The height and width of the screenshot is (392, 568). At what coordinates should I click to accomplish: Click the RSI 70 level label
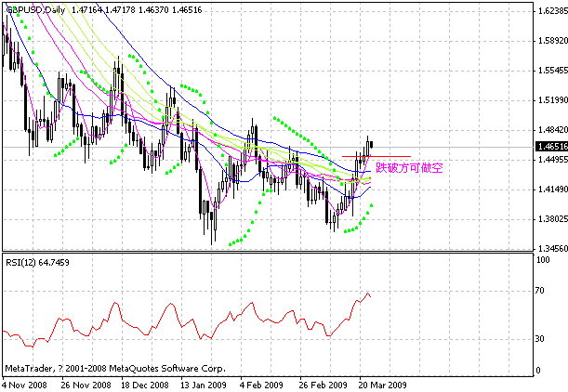click(540, 291)
